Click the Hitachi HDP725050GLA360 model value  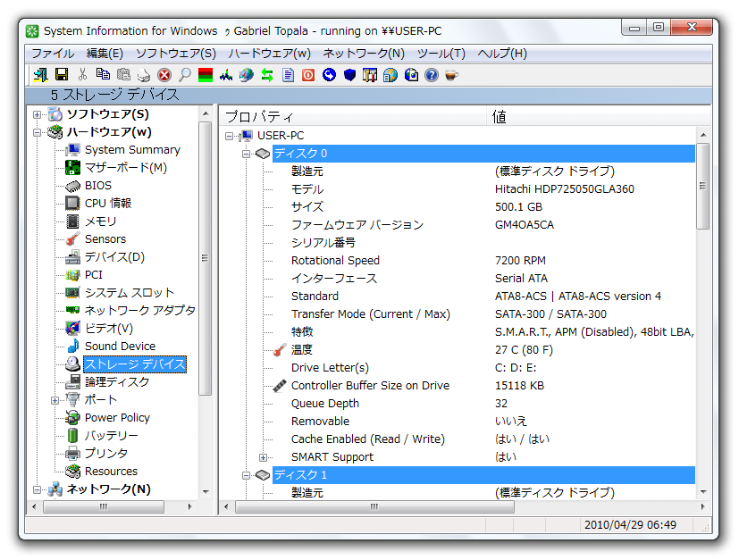564,190
